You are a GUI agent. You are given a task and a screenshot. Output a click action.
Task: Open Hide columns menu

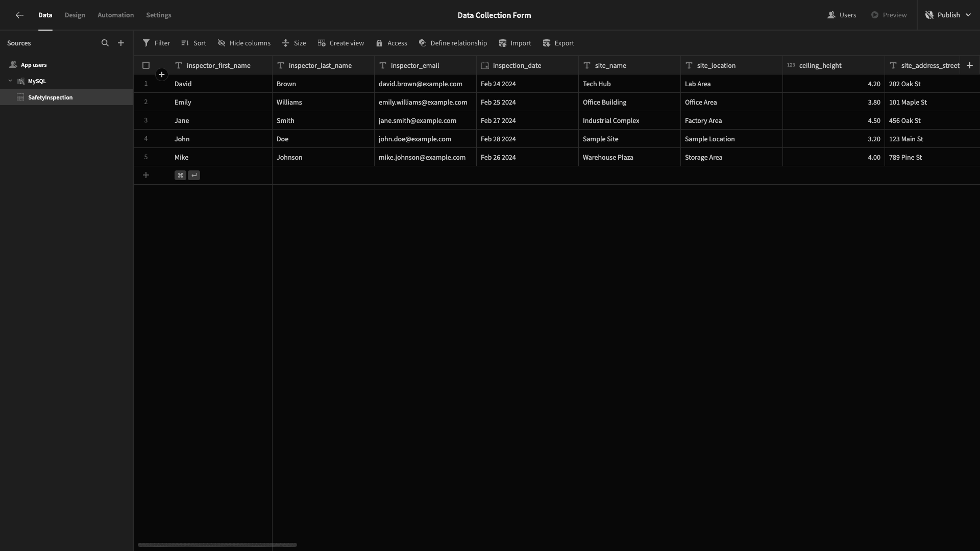(244, 43)
